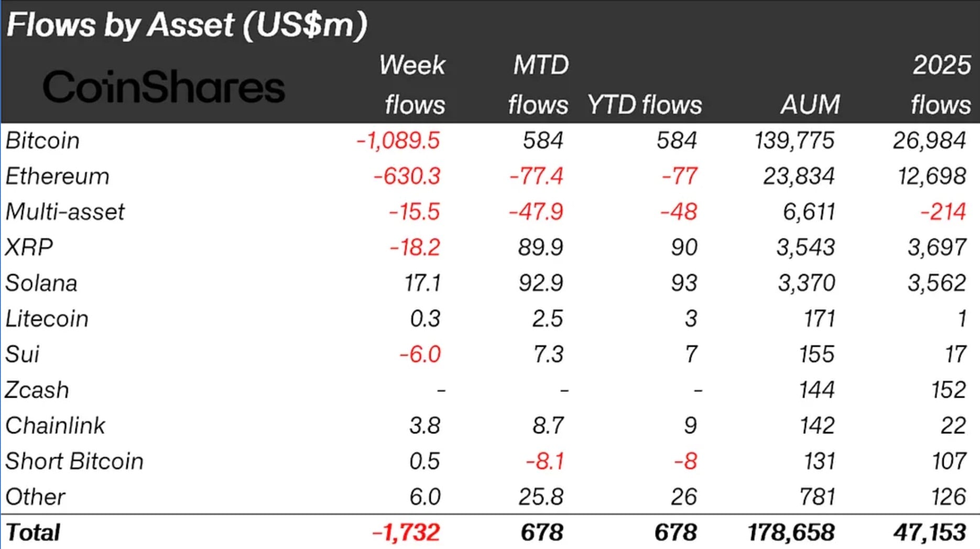Click the AUM column header
This screenshot has width=980, height=549.
[810, 105]
